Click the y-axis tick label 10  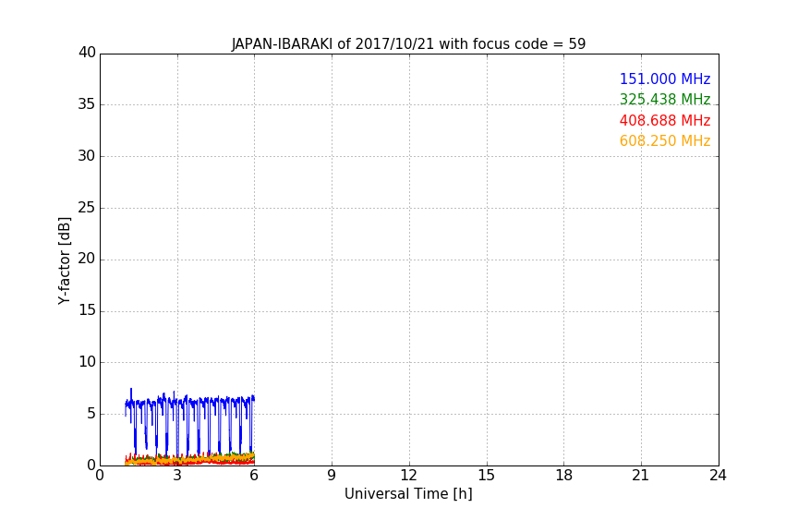point(87,362)
